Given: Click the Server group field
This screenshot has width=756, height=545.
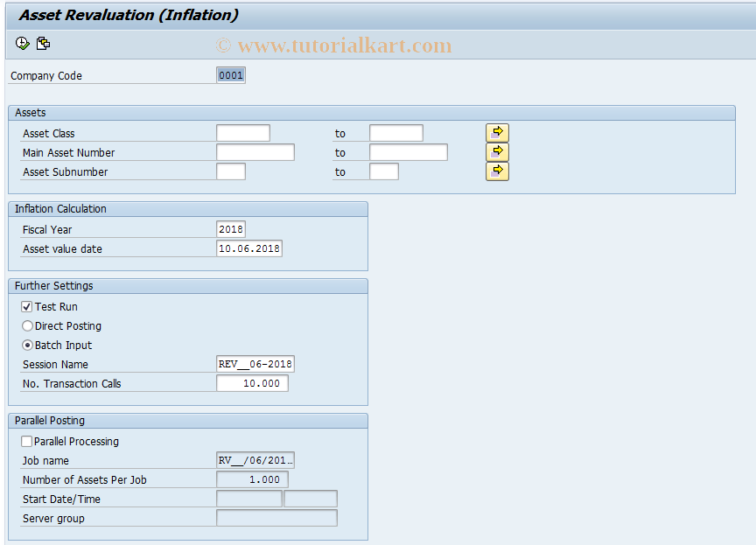Looking at the screenshot, I should 276,518.
